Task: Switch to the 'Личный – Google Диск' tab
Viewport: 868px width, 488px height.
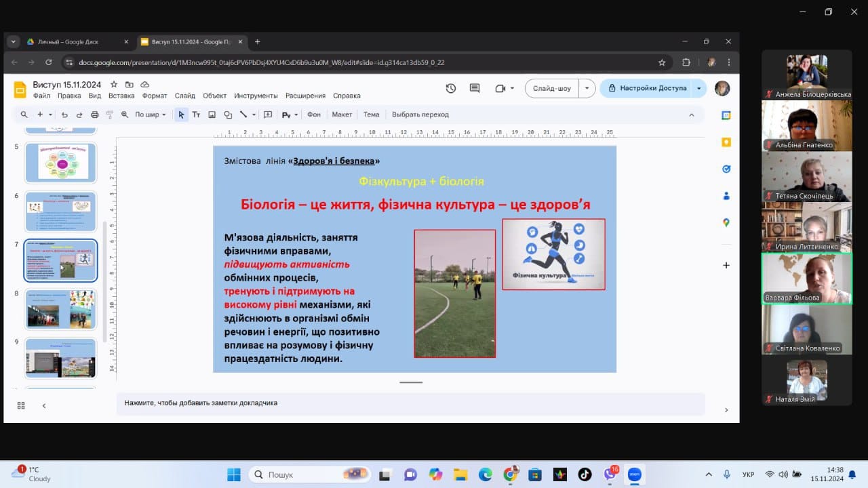Action: coord(77,41)
